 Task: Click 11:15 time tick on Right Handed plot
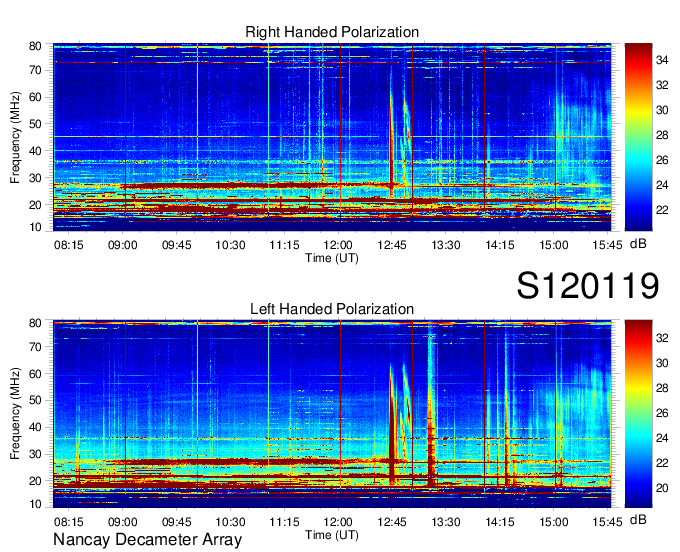pos(284,245)
